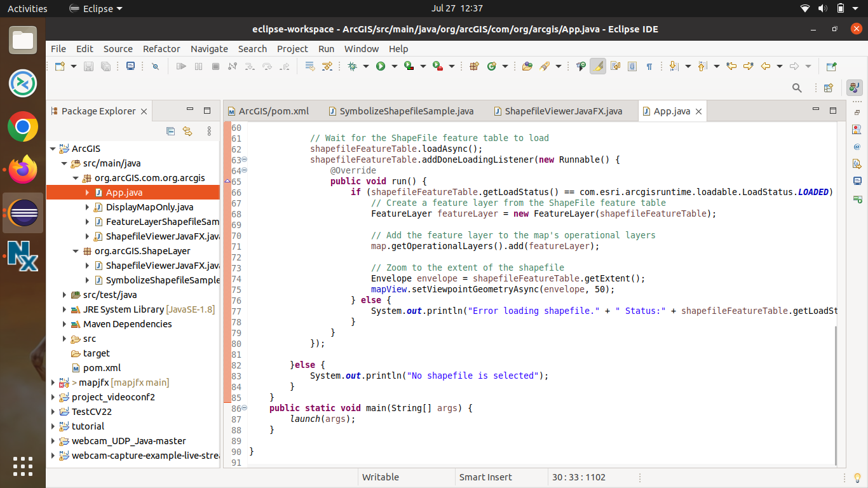
Task: Click the New wizard toolbar icon
Action: (x=60, y=66)
